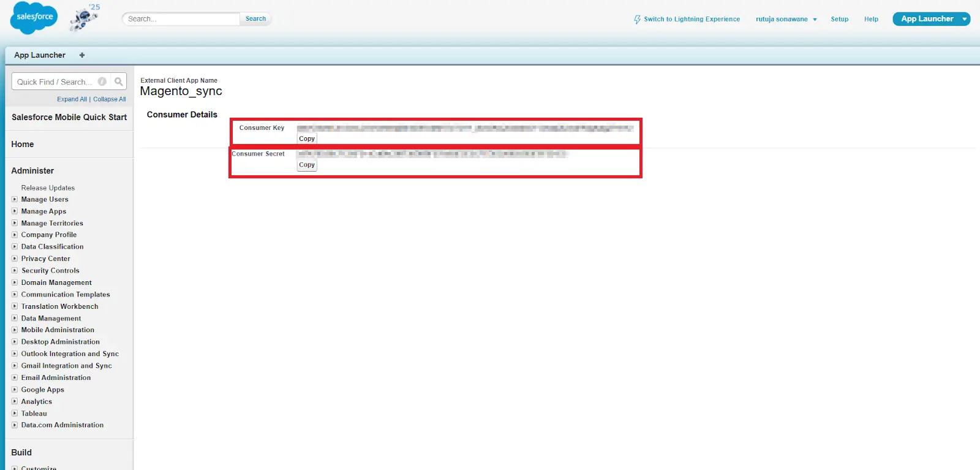Expand the Google Apps node
This screenshot has width=980, height=470.
point(15,390)
